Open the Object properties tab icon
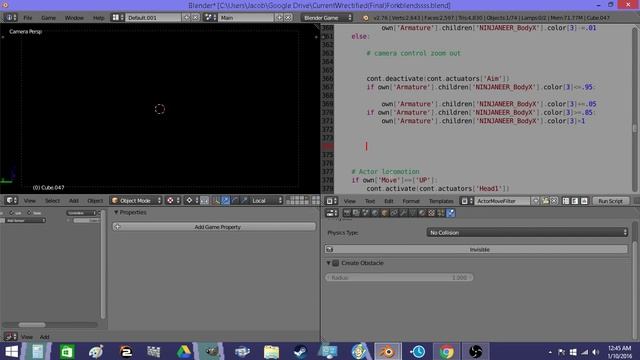640x360 pixels. tap(384, 213)
